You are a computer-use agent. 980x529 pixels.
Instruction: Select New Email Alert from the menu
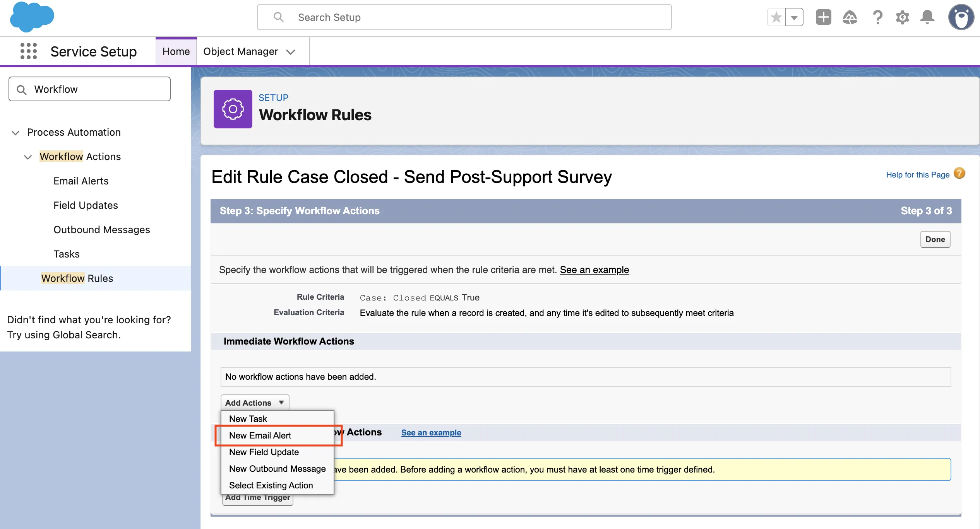(x=260, y=435)
